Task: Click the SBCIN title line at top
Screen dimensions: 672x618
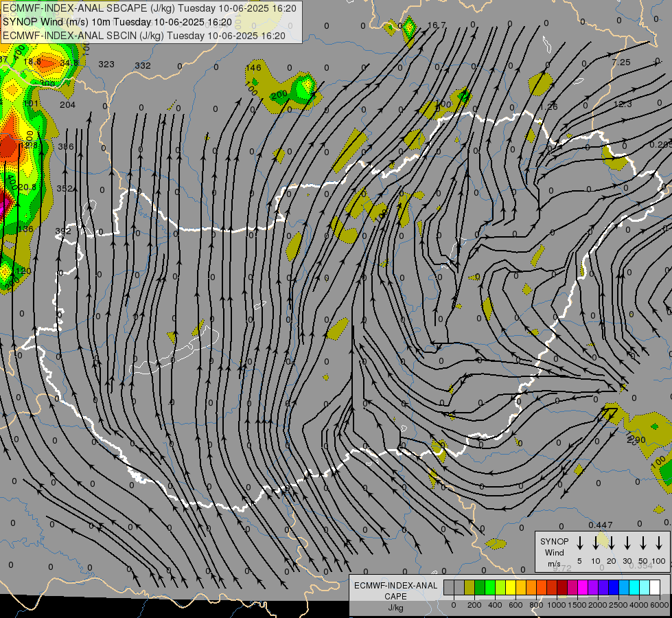Action: [144, 36]
